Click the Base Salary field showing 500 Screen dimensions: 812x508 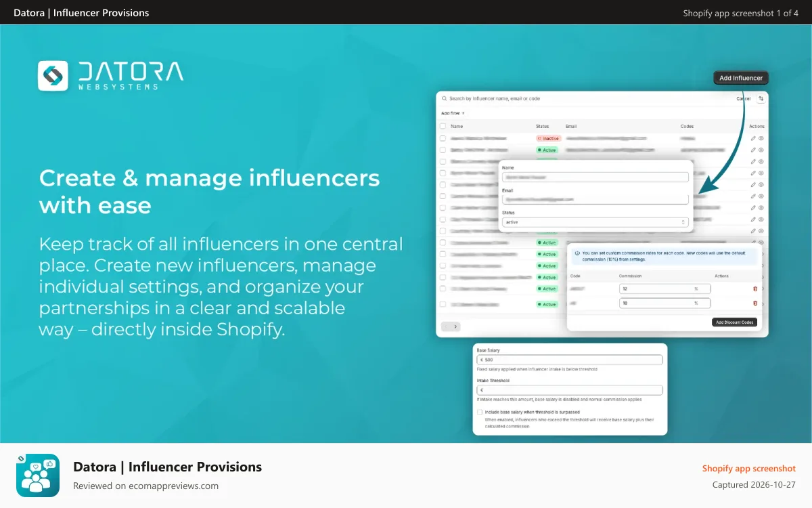[570, 360]
